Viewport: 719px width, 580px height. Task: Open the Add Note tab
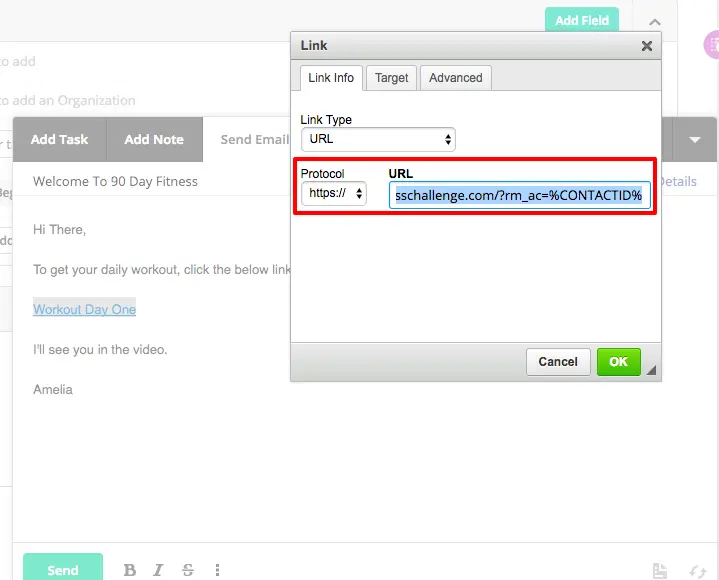pyautogui.click(x=154, y=140)
